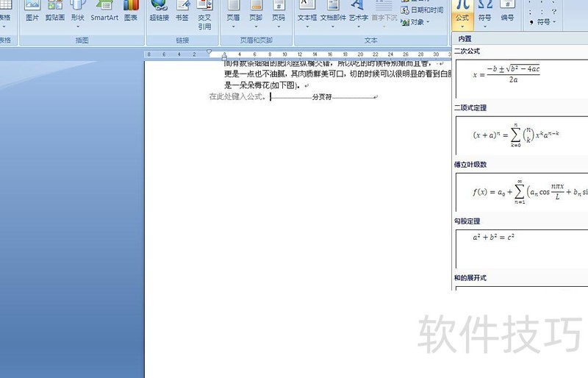This screenshot has height=378, width=588.
Task: Click the 文本 group label
Action: (x=371, y=40)
